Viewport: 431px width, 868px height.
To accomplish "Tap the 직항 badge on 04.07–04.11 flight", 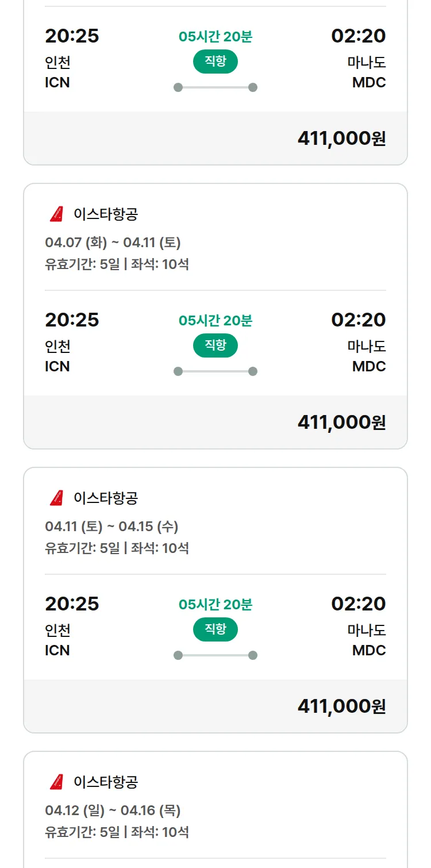I will pyautogui.click(x=215, y=345).
